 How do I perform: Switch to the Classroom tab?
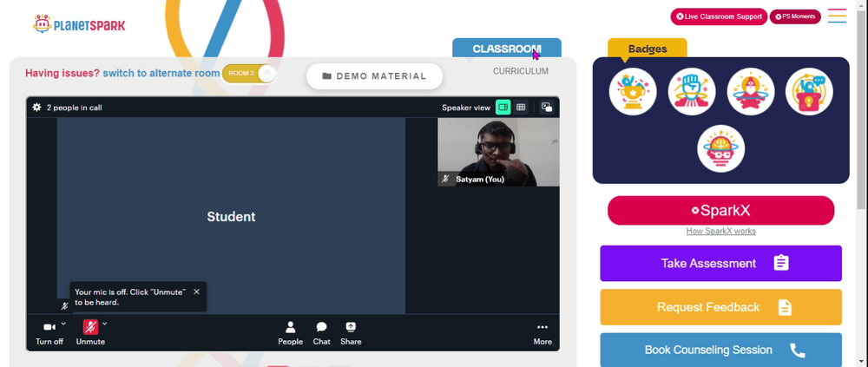pos(507,49)
